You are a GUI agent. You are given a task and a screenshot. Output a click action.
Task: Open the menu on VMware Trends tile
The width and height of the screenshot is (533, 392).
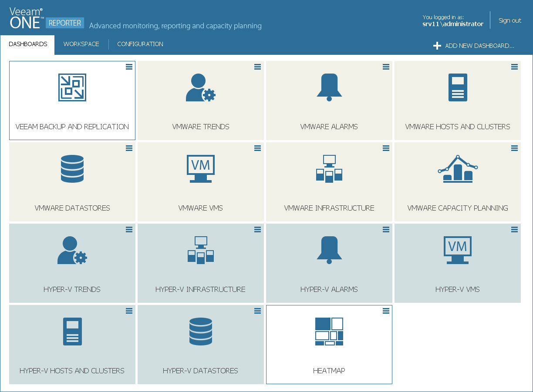click(258, 67)
